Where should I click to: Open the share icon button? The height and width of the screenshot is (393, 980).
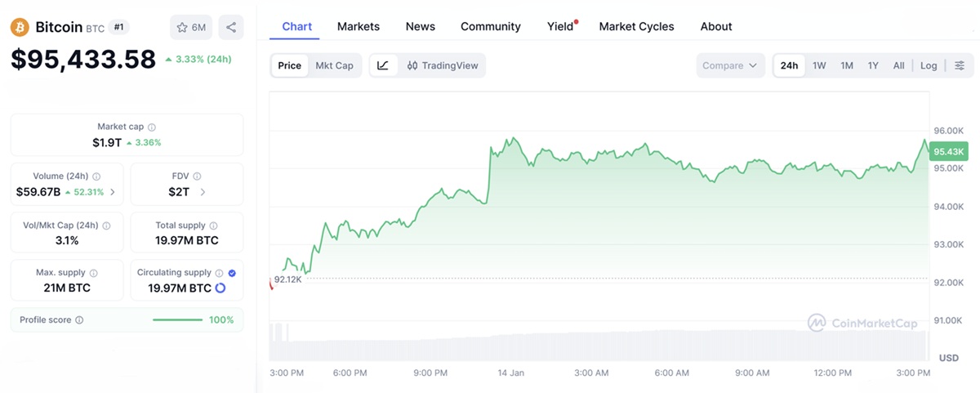tap(231, 27)
